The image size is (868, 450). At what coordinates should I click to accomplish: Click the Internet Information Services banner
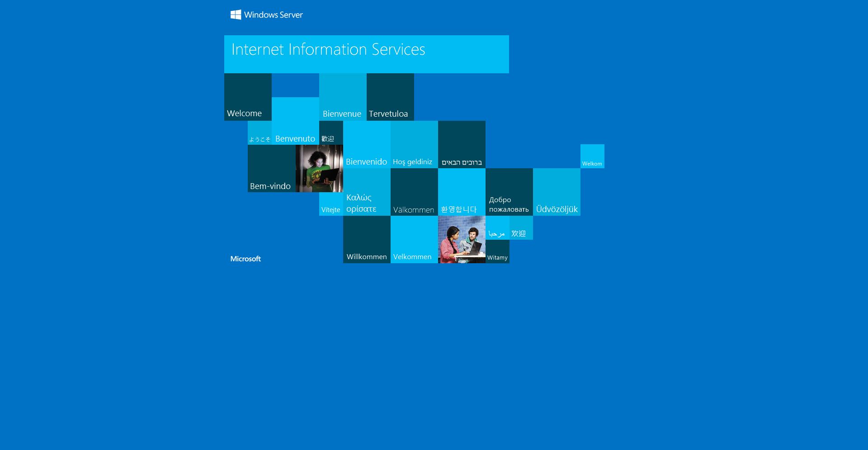pyautogui.click(x=366, y=54)
